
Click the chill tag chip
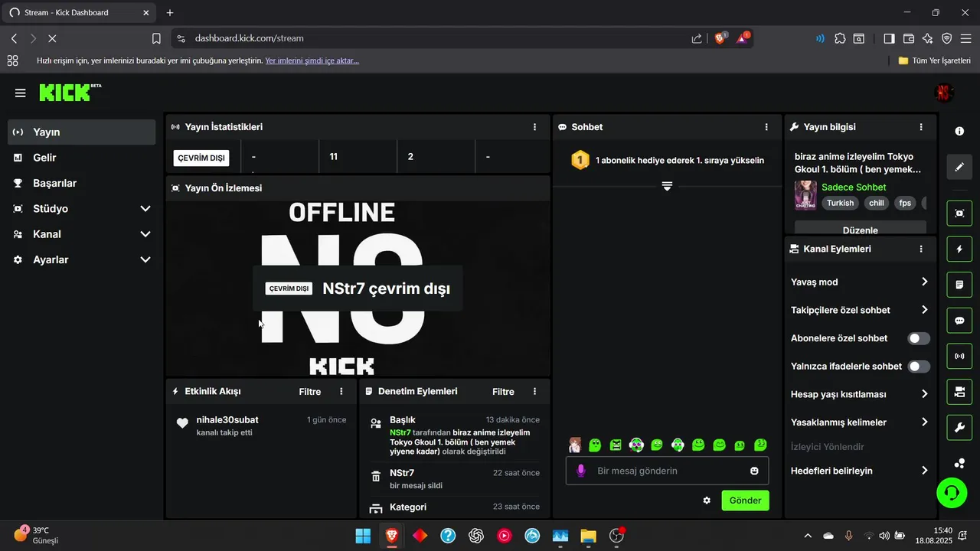coord(876,204)
